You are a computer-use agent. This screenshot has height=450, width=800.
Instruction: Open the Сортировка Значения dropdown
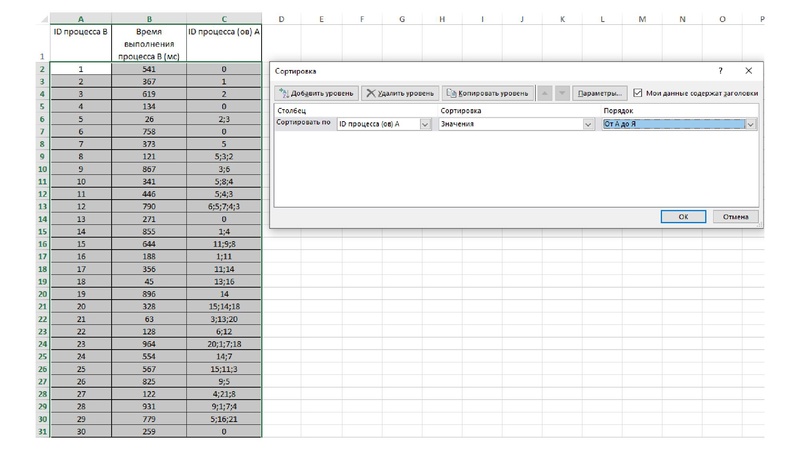(x=588, y=124)
